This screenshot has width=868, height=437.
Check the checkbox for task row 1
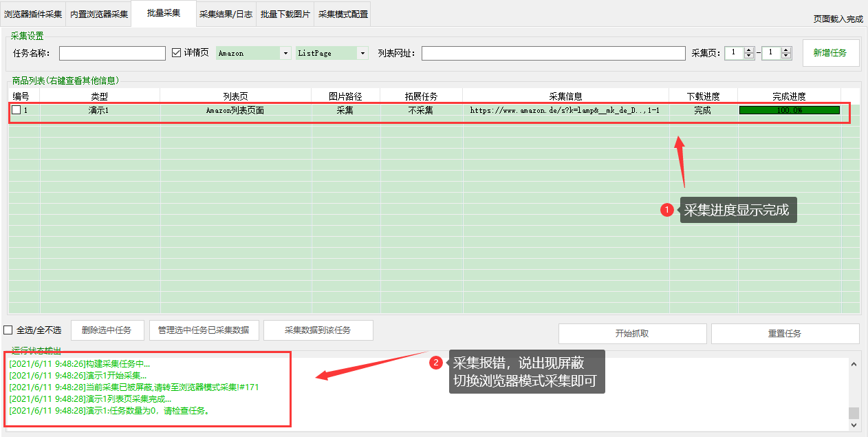(16, 110)
